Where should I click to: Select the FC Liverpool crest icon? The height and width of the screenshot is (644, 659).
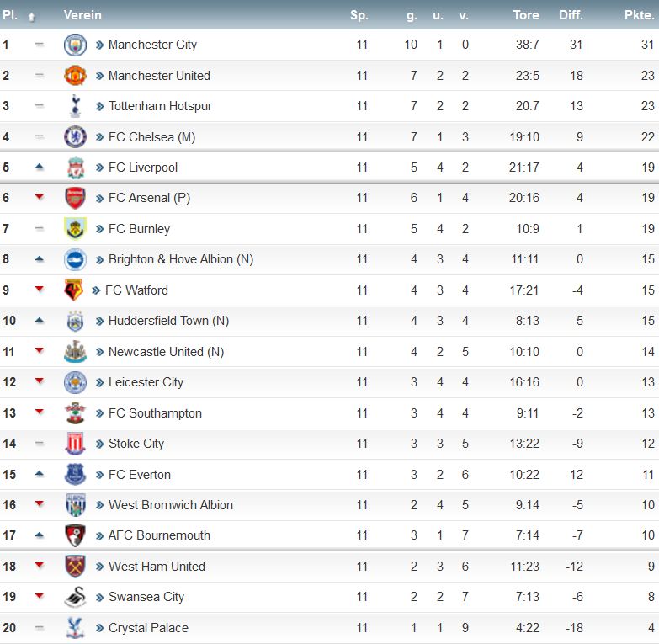[x=76, y=168]
